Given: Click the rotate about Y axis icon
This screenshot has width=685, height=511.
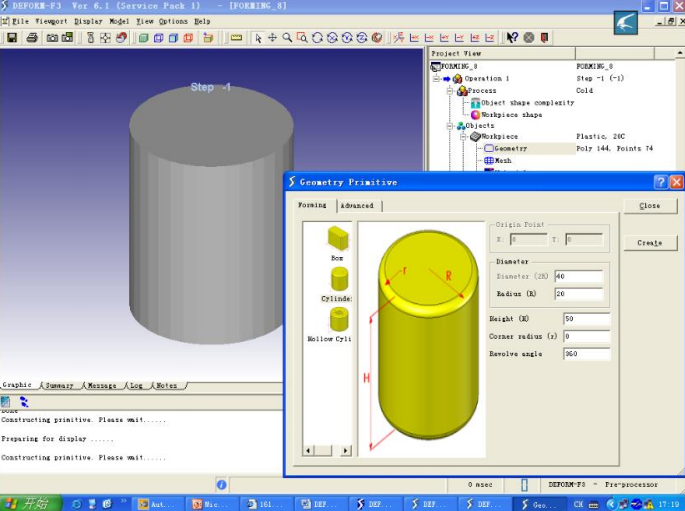Looking at the screenshot, I should 347,38.
